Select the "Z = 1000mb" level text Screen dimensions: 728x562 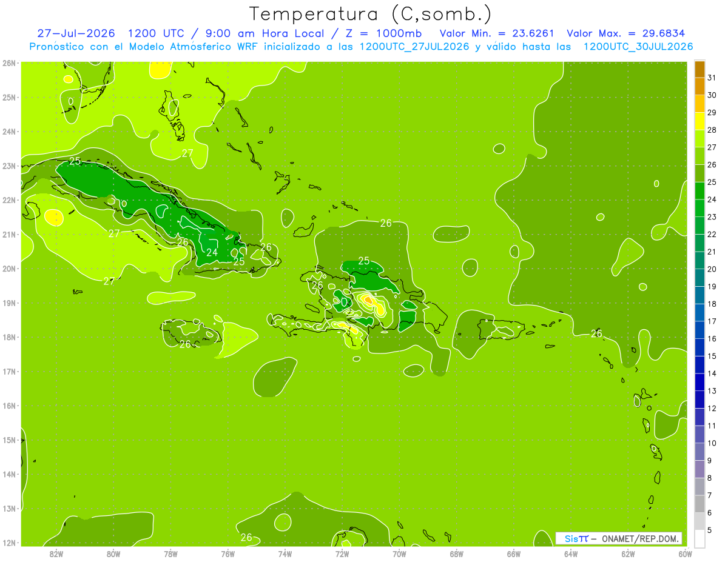383,33
